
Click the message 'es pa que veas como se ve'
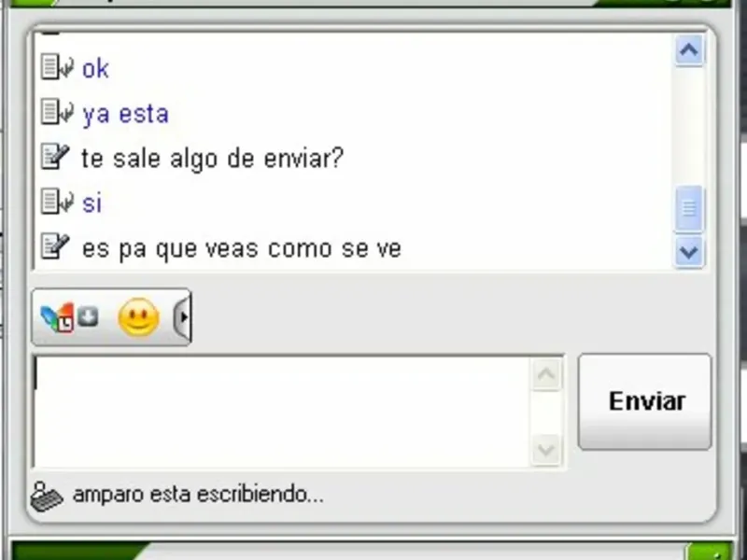242,249
